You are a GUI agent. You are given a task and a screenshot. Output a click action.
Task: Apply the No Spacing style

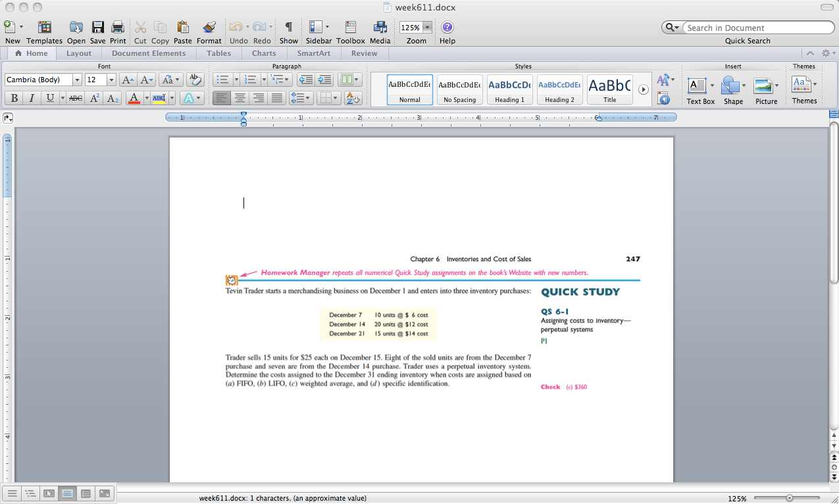[460, 89]
